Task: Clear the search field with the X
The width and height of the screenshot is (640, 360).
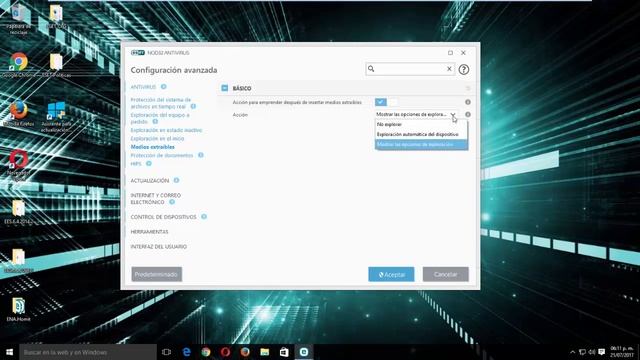Action: [x=449, y=69]
